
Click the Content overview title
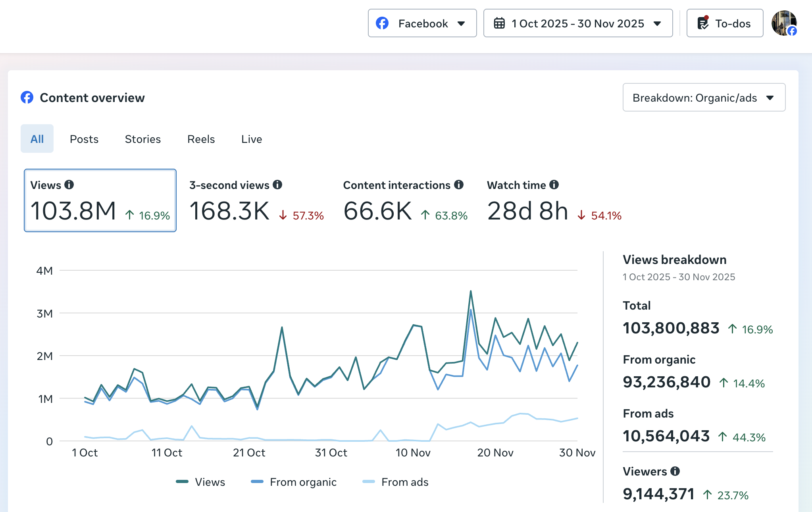(92, 98)
